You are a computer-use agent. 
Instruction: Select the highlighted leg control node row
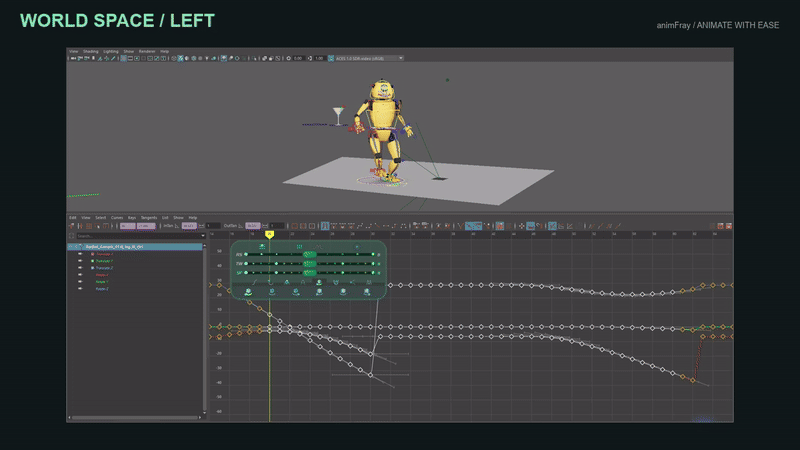coord(135,246)
